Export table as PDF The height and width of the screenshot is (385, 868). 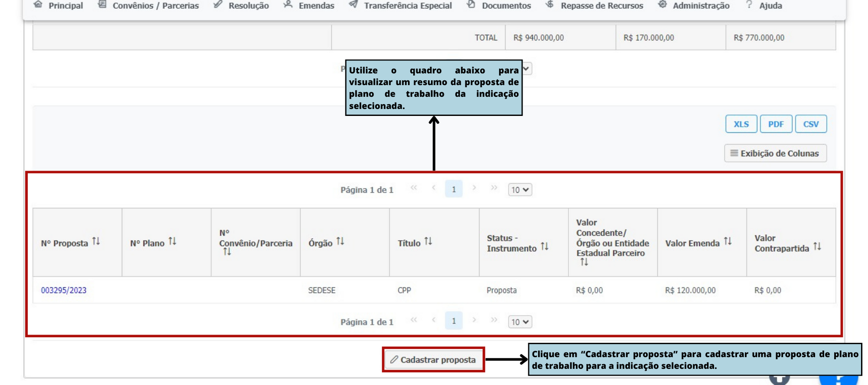(x=776, y=124)
